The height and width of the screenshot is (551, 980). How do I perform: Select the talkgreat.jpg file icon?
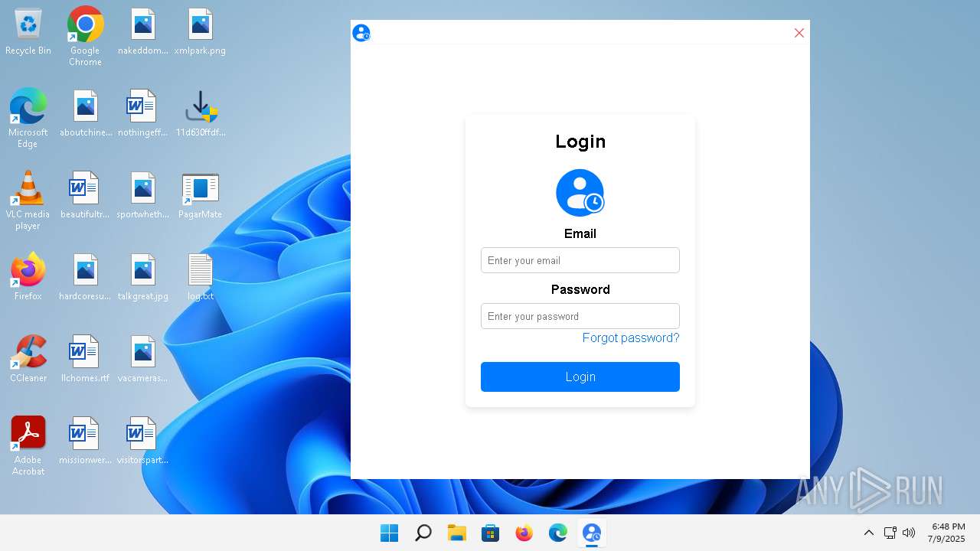point(143,277)
